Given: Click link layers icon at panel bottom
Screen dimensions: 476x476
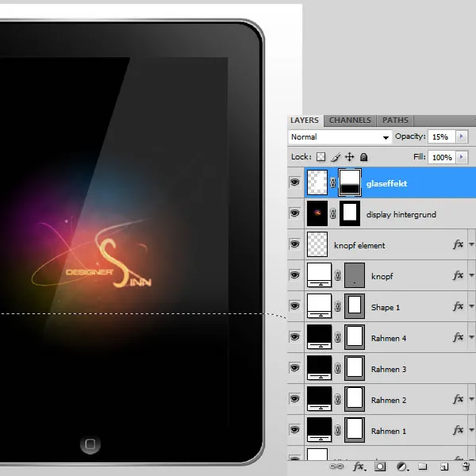Looking at the screenshot, I should click(336, 466).
